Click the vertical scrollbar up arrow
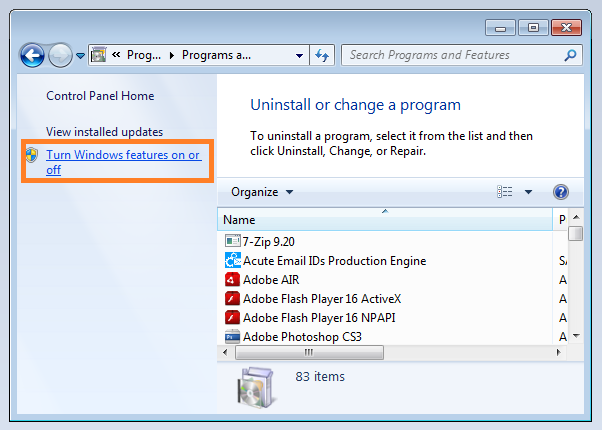 [576, 217]
